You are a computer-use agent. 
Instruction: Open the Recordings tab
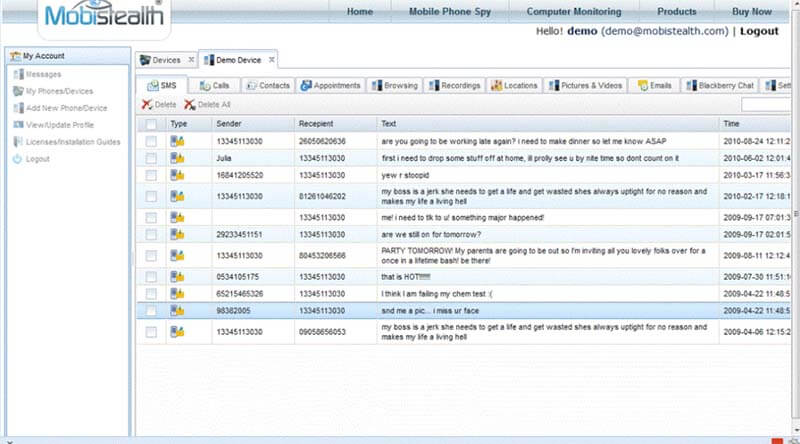(x=455, y=85)
